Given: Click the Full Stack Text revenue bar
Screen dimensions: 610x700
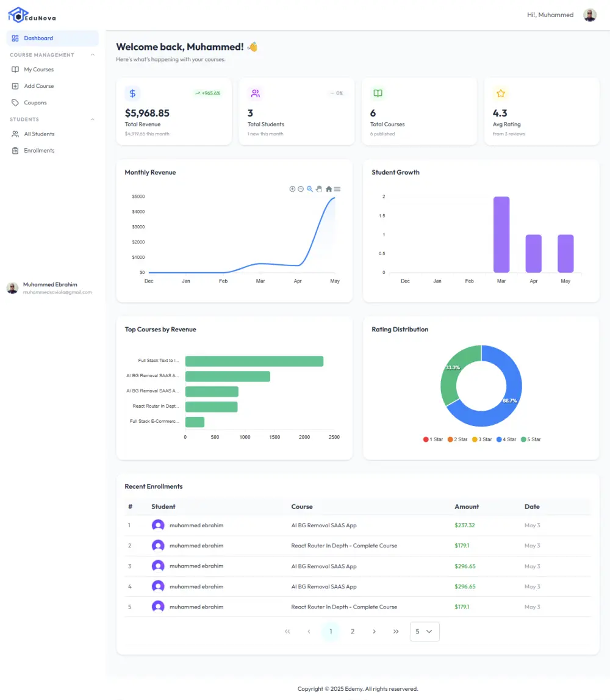Looking at the screenshot, I should 254,361.
